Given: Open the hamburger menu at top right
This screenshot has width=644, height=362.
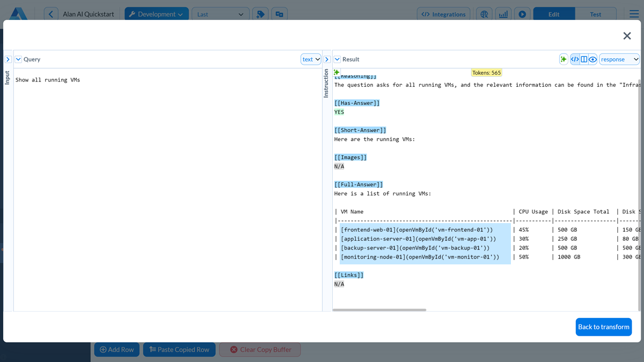Looking at the screenshot, I should (633, 14).
